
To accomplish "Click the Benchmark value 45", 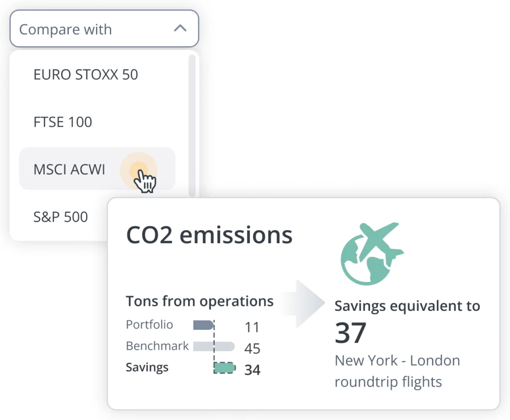I will 253,348.
